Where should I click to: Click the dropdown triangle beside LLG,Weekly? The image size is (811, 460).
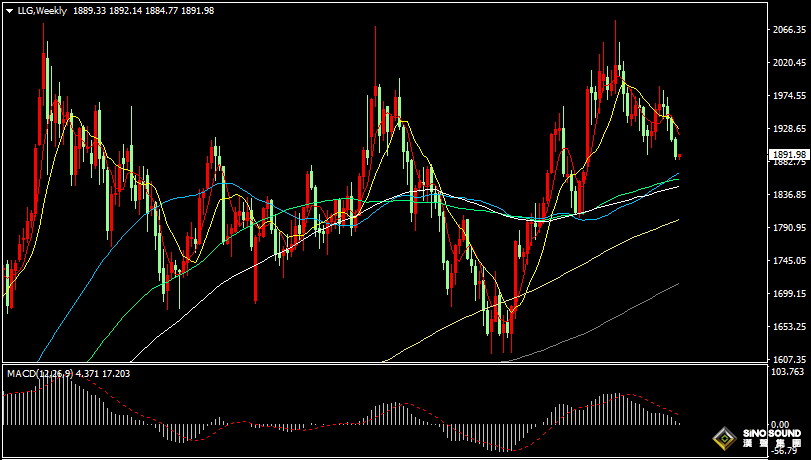pyautogui.click(x=9, y=10)
